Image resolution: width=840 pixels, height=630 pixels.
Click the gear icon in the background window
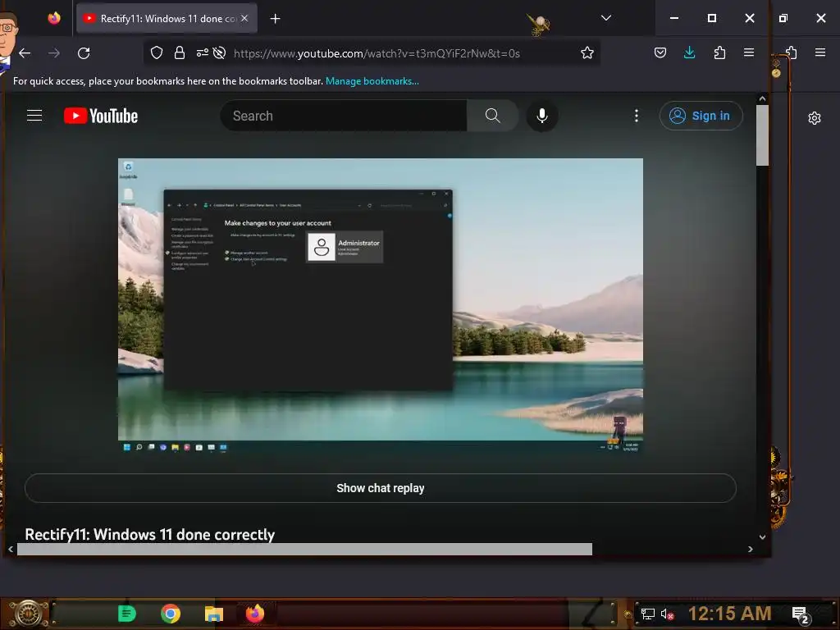(815, 118)
